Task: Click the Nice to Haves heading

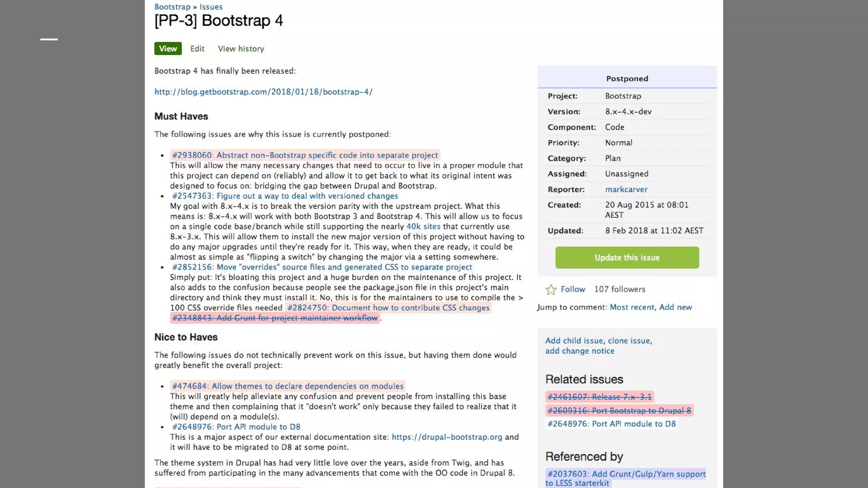Action: (x=186, y=337)
